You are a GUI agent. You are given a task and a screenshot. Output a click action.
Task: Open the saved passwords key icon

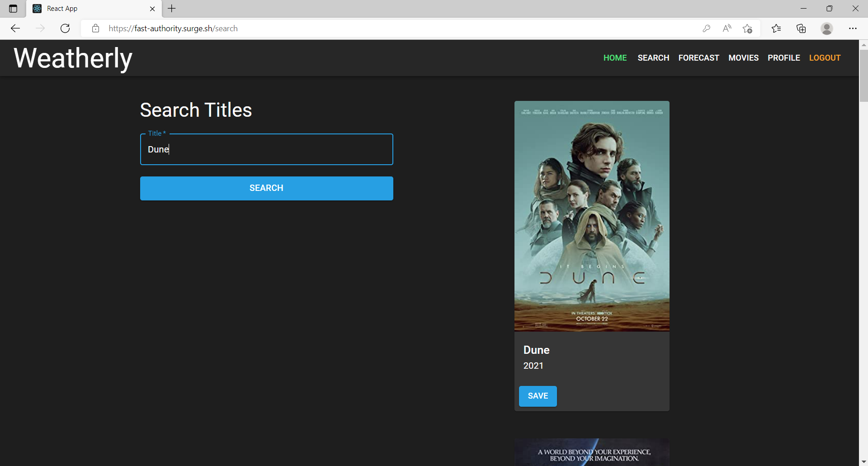(x=707, y=29)
